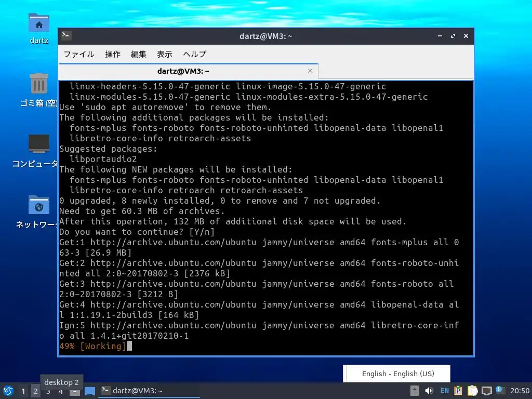Open the parking P tray icon
Image resolution: width=532 pixels, height=399 pixels.
[x=458, y=391]
